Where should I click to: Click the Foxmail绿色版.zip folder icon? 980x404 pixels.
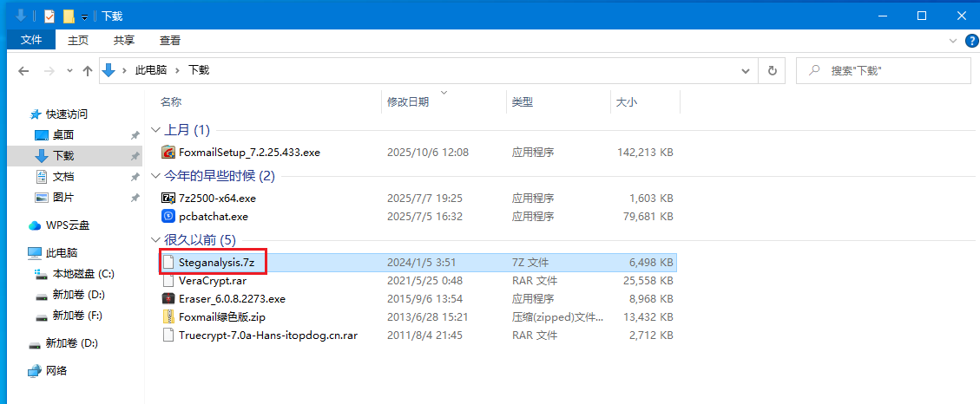point(169,316)
